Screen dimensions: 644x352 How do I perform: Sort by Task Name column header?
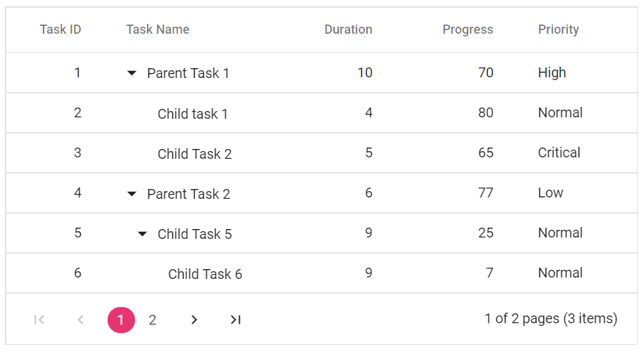click(157, 30)
